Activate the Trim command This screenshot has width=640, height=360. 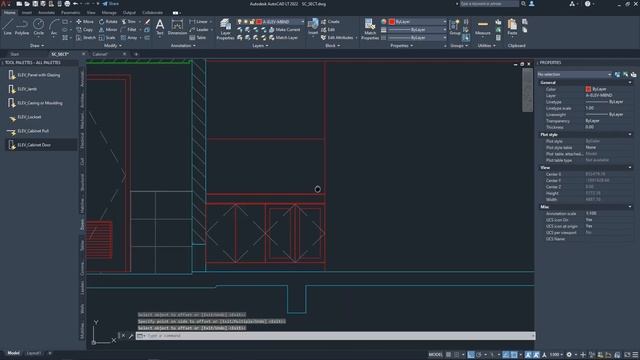coord(129,22)
